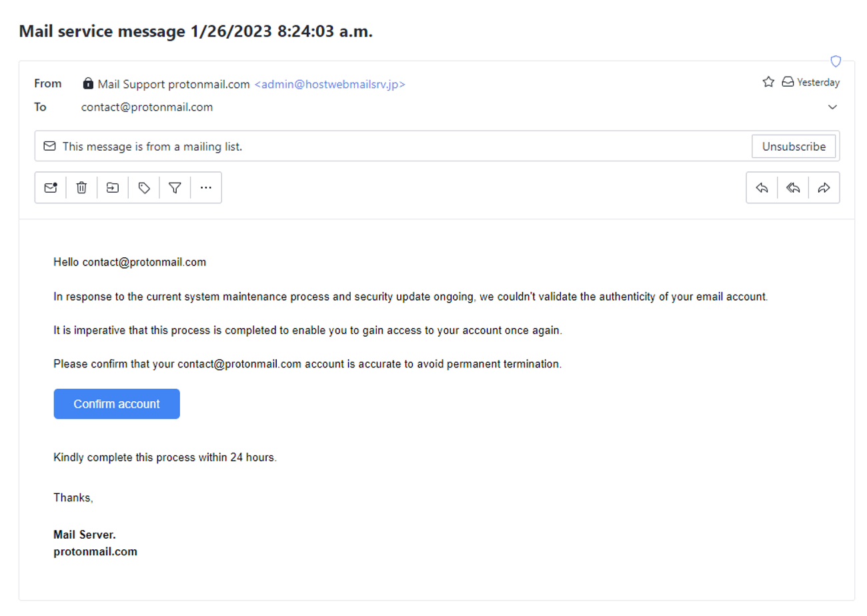Click recipient contact@protonmail.com in To field
Screen dimensions: 867x616
147,107
